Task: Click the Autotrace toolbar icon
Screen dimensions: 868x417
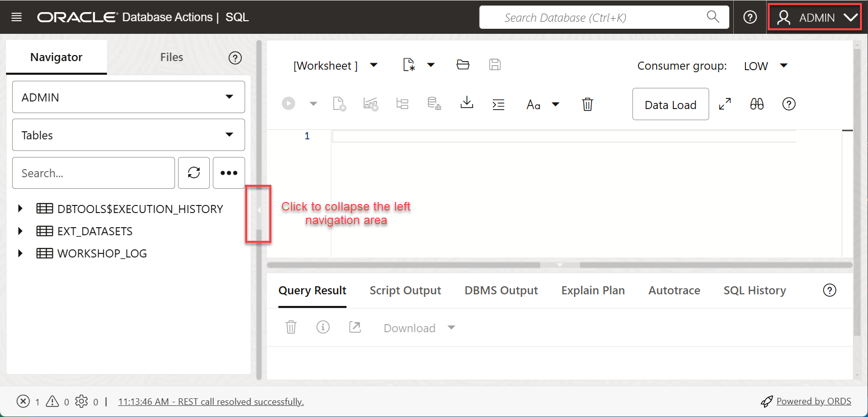Action: 402,104
